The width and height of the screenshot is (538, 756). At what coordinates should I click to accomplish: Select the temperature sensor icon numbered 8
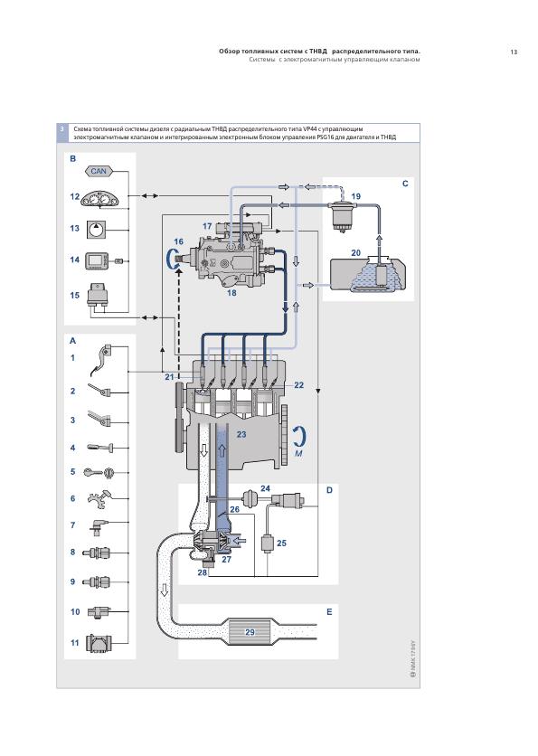tap(97, 553)
